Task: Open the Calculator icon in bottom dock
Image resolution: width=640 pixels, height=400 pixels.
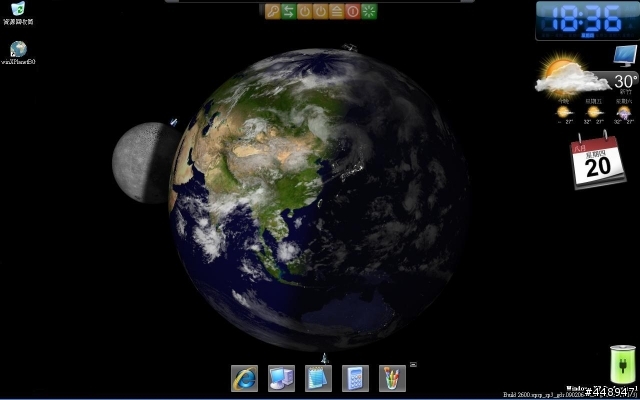Action: click(356, 378)
